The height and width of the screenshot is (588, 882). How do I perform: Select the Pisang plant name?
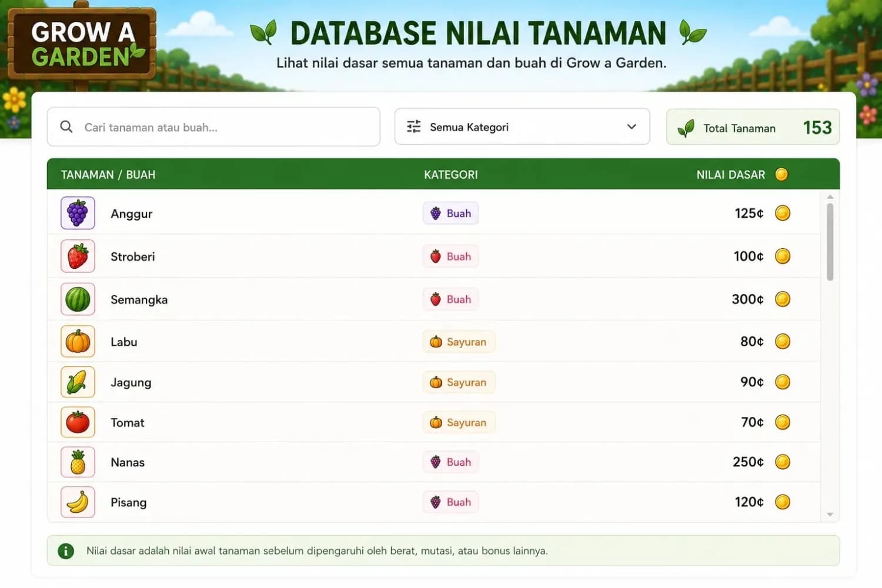(128, 503)
